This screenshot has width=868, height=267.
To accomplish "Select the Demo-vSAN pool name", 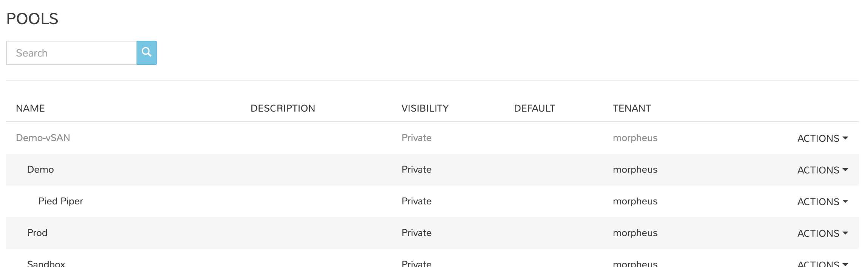I will point(43,138).
